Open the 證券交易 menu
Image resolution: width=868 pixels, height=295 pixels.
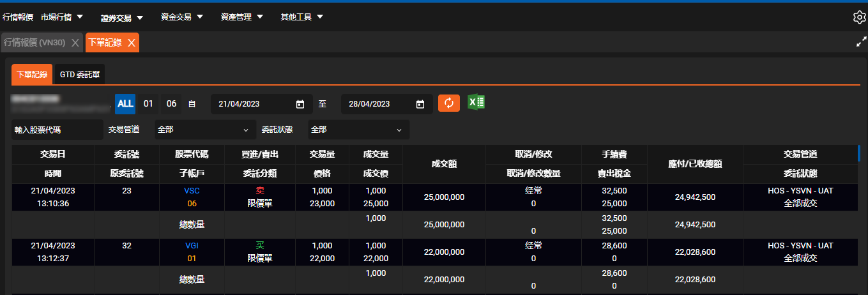pyautogui.click(x=122, y=17)
